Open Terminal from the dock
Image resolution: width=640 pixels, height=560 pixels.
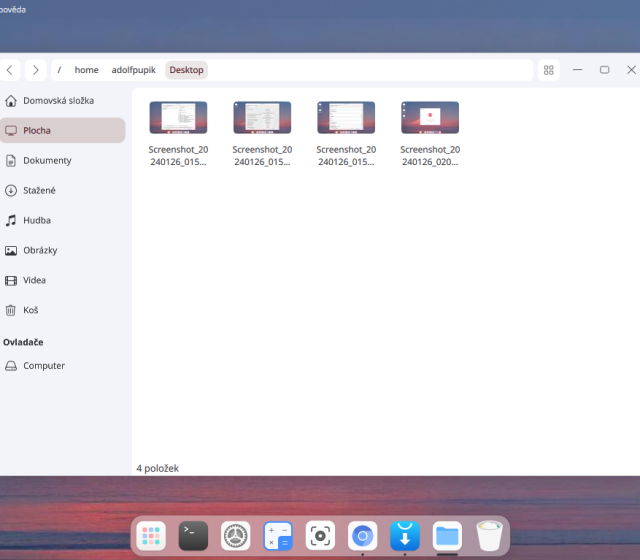click(193, 536)
